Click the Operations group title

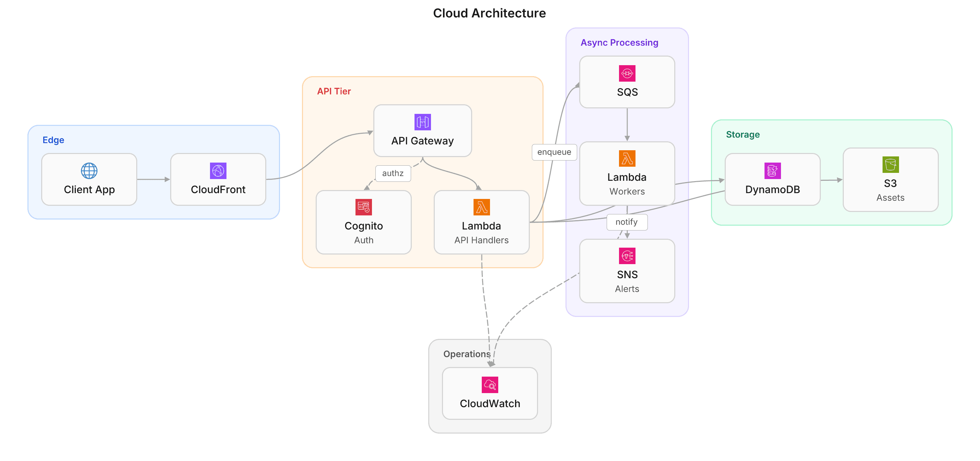tap(466, 354)
